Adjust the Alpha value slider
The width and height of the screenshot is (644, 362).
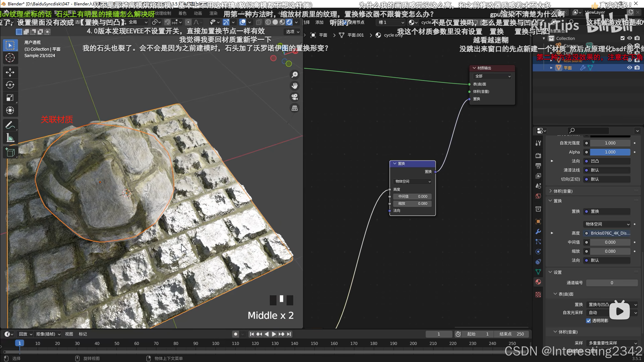pos(610,152)
